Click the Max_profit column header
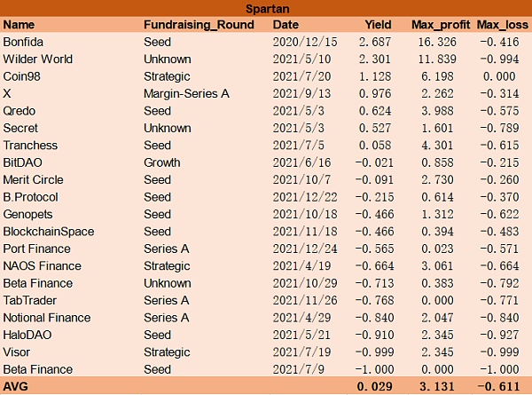 440,24
